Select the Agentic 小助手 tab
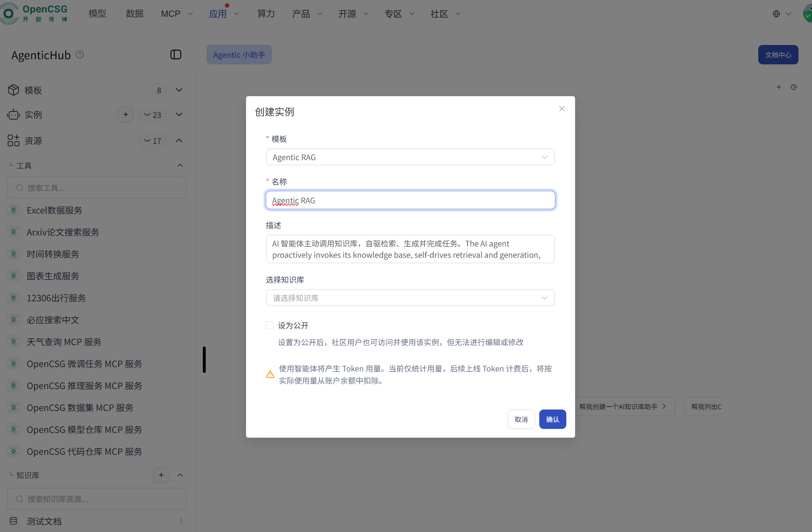Screen dimensions: 812x532 pyautogui.click(x=239, y=54)
